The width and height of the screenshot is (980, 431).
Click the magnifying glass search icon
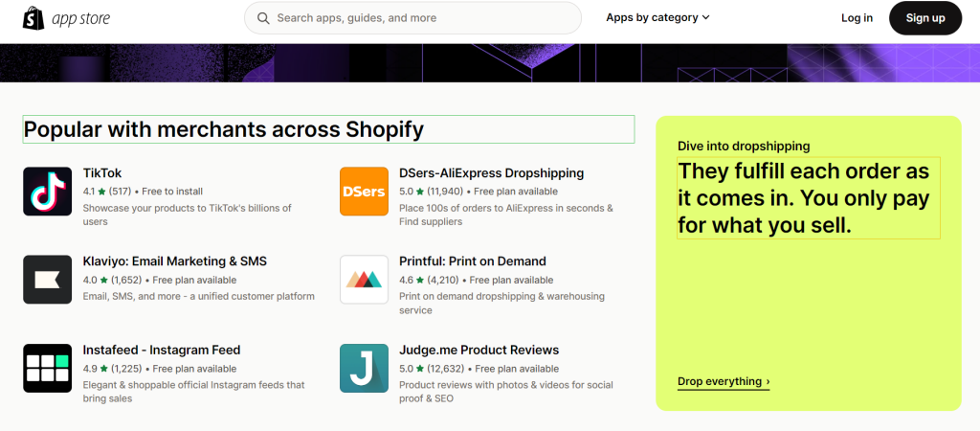tap(264, 18)
